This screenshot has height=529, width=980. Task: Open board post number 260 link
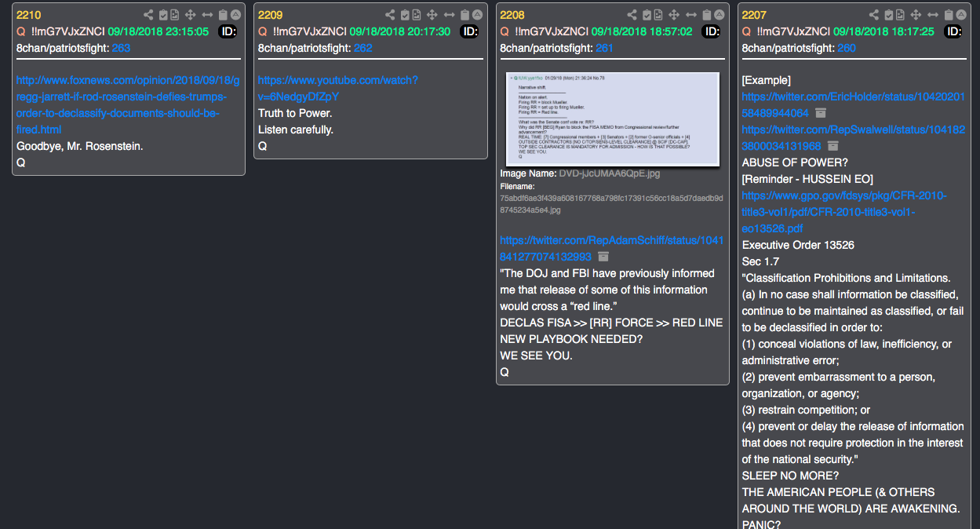(x=846, y=48)
